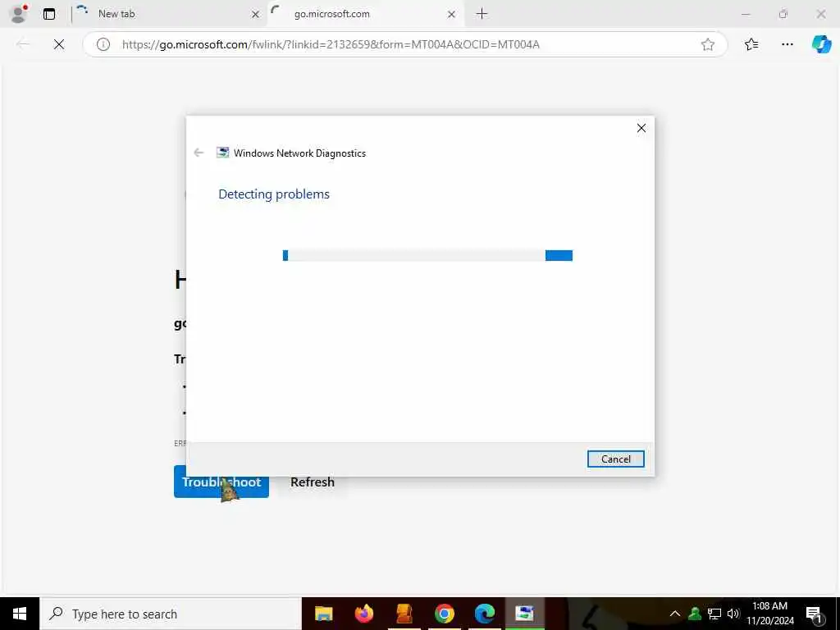Go back in the diagnostics wizard
Image resolution: width=840 pixels, height=630 pixels.
pos(199,153)
